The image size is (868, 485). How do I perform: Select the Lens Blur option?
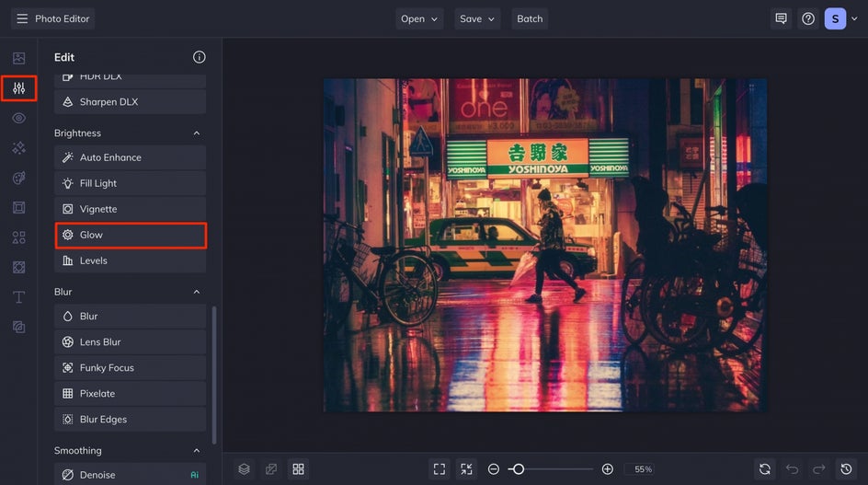[131, 341]
